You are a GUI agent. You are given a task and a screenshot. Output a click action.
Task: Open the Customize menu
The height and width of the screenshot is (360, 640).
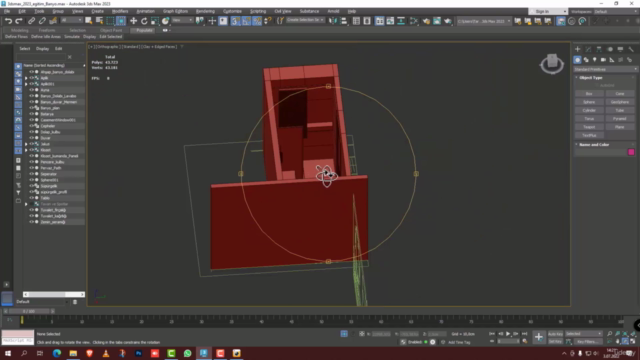pos(232,11)
